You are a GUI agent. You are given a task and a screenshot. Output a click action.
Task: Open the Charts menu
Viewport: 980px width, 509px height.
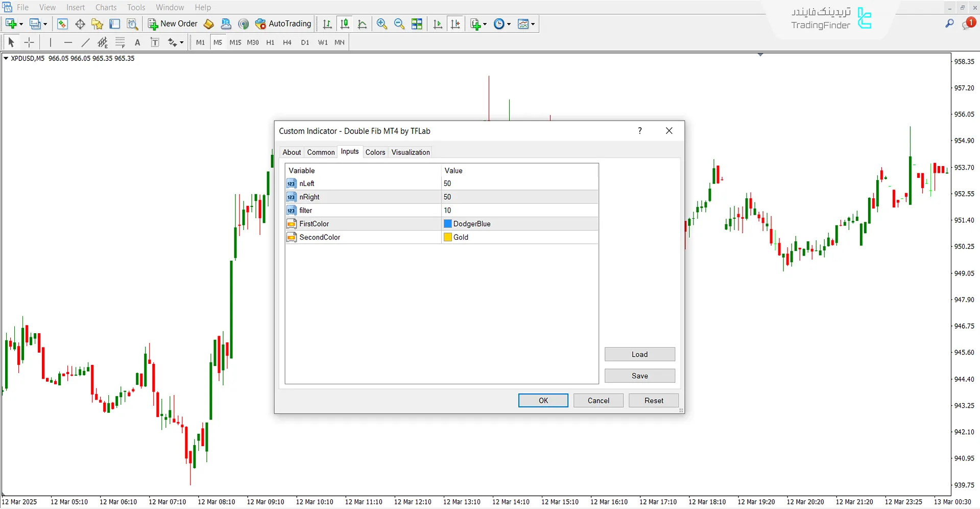click(x=106, y=7)
